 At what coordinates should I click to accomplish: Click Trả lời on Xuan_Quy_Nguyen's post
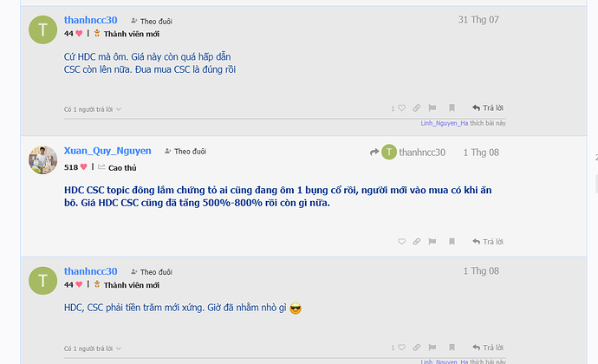pos(487,242)
